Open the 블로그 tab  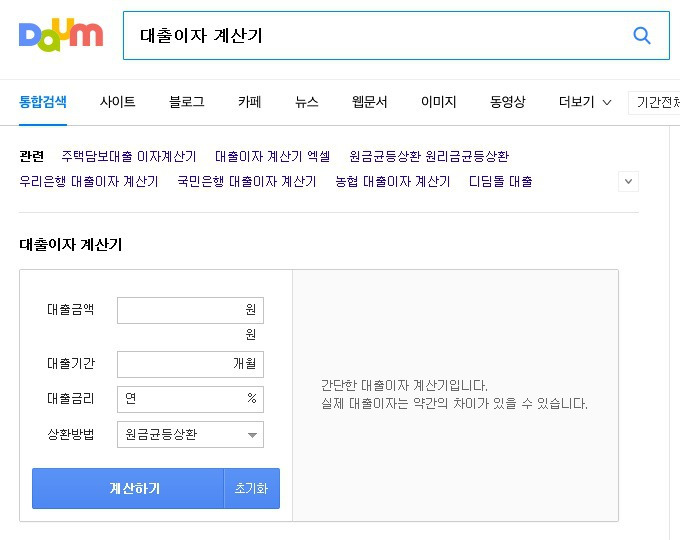click(186, 102)
